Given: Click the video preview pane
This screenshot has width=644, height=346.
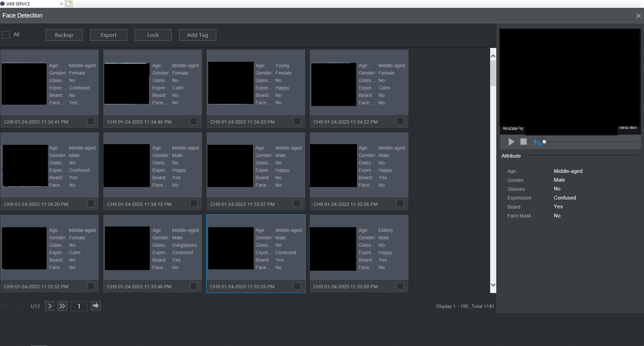Looking at the screenshot, I should click(x=570, y=82).
